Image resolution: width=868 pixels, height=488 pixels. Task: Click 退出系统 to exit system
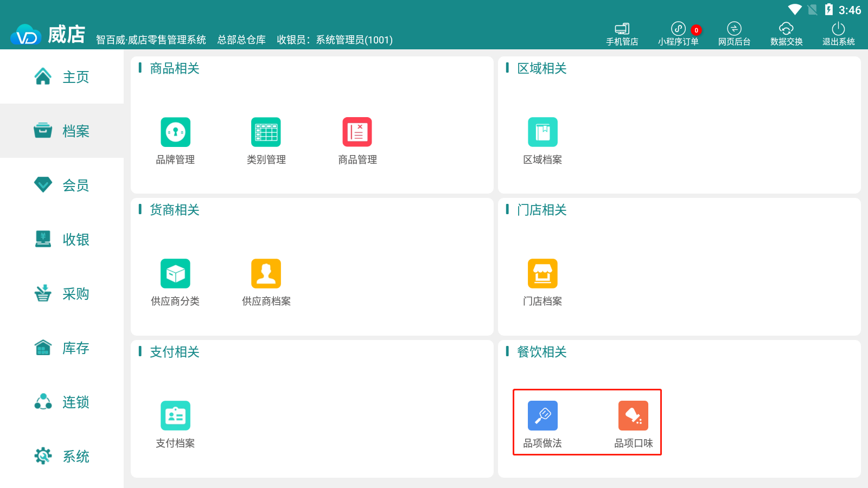click(x=838, y=34)
